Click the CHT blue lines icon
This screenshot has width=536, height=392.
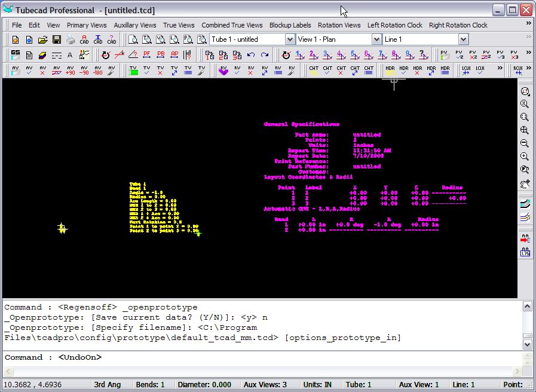coord(369,70)
